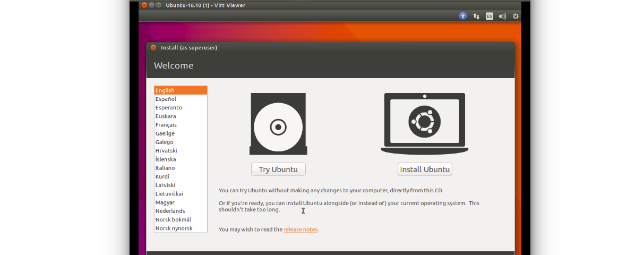
Task: Click the Welcome heading
Action: [x=174, y=65]
